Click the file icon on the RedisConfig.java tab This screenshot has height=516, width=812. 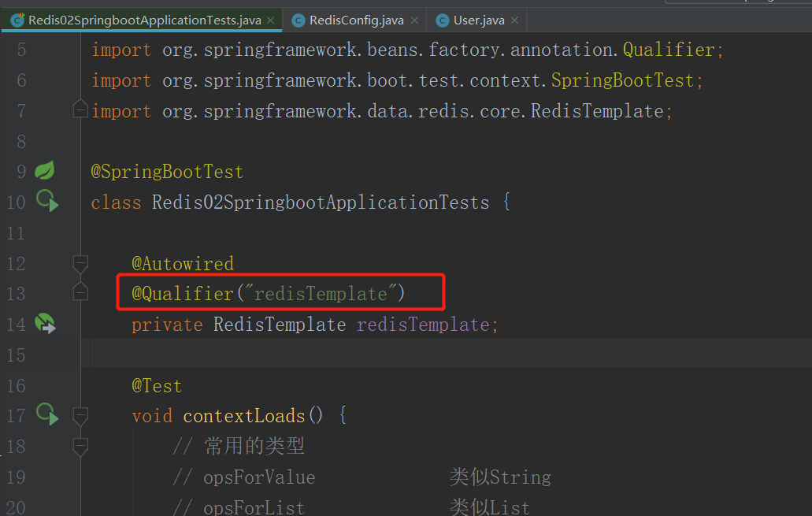(298, 20)
